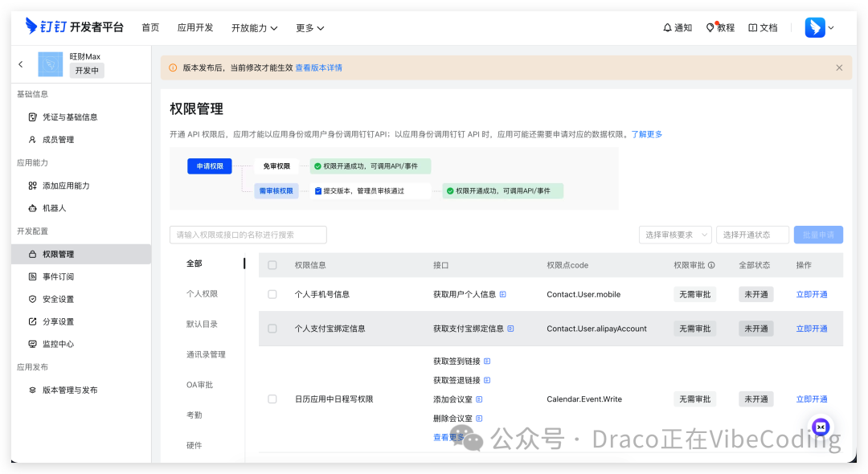Screen dimensions: 868x474
Task: Click the permission search input field
Action: click(x=248, y=234)
